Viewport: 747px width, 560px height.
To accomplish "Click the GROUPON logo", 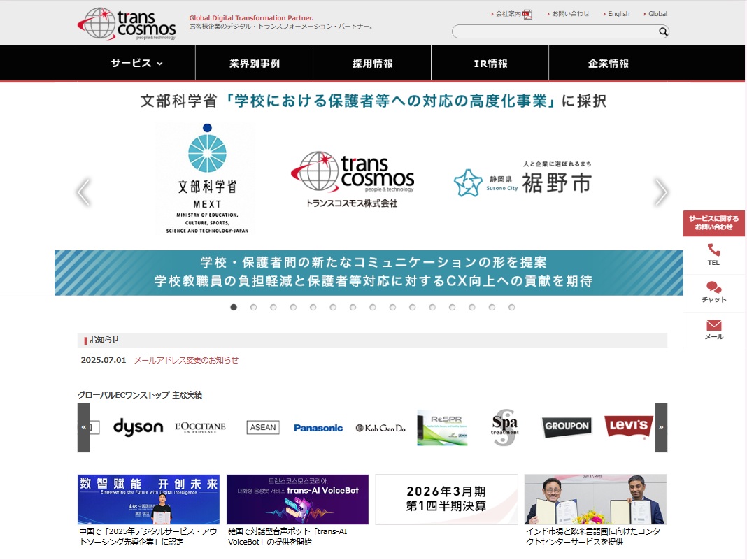I will (567, 426).
